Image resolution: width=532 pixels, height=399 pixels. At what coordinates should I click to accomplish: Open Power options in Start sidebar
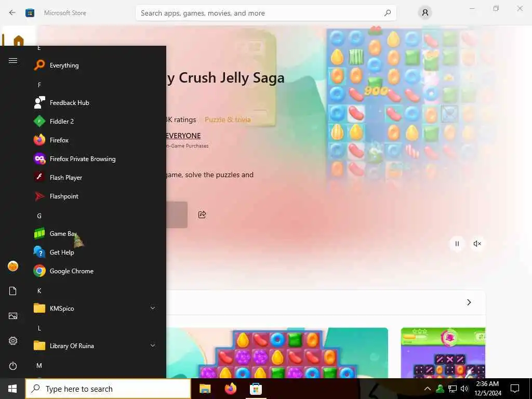pyautogui.click(x=13, y=366)
